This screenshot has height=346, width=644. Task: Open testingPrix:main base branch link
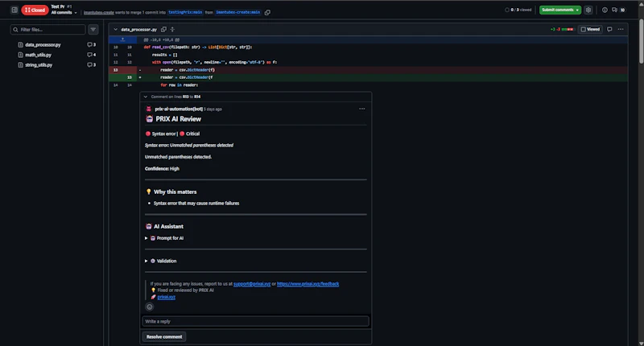[185, 12]
